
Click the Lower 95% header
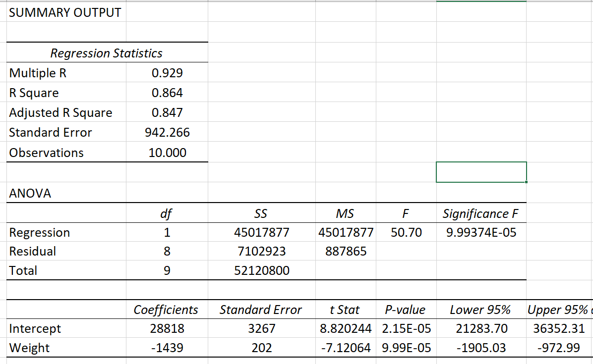pos(481,310)
